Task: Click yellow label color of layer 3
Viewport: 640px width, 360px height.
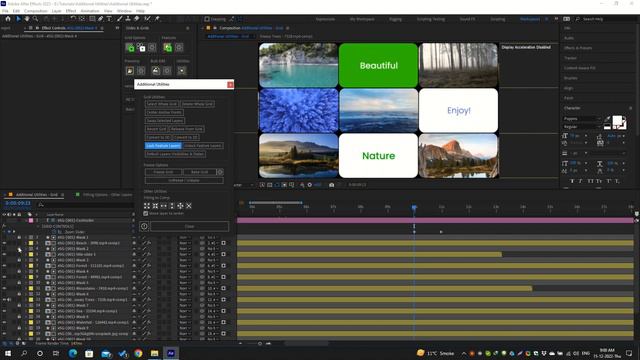Action: 31,243
